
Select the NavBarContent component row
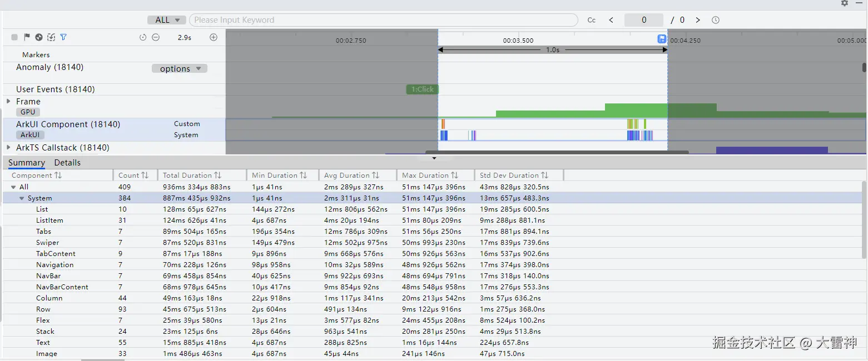(x=434, y=287)
